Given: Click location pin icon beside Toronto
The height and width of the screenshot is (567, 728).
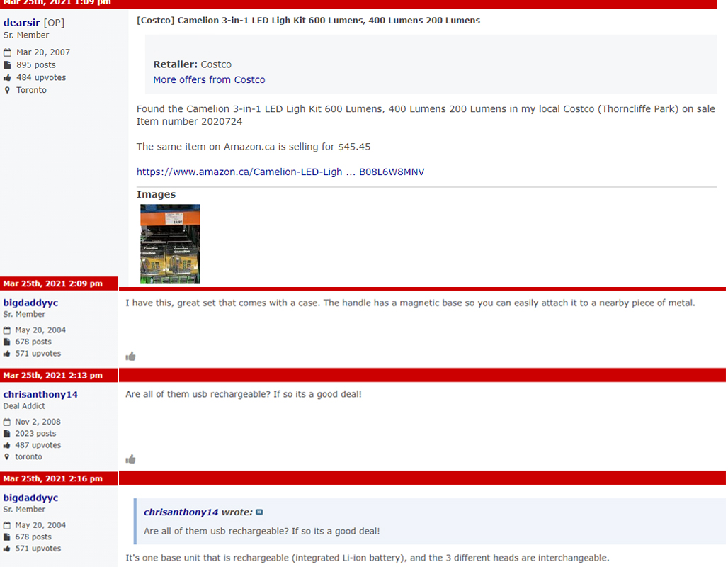Looking at the screenshot, I should pyautogui.click(x=7, y=90).
